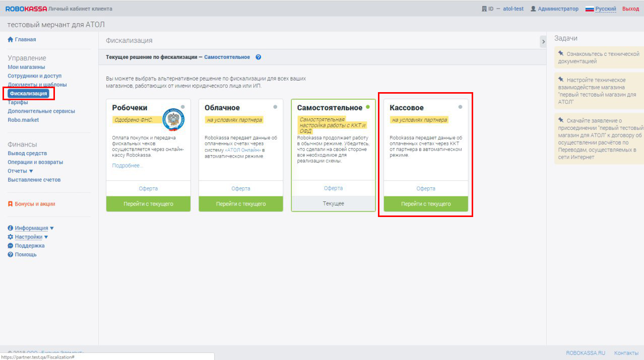Click the Информация info icon
The image size is (644, 360).
[10, 228]
